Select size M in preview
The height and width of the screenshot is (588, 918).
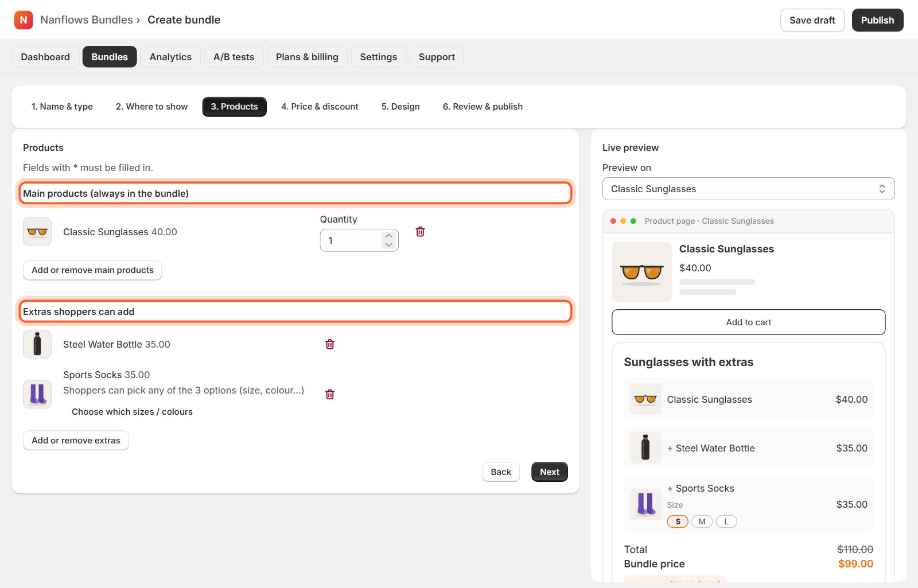702,521
